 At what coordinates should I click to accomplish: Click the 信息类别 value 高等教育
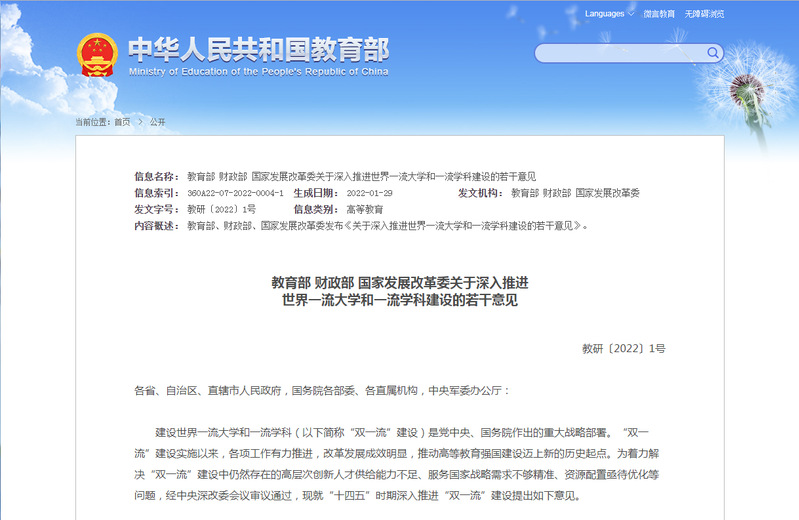364,209
